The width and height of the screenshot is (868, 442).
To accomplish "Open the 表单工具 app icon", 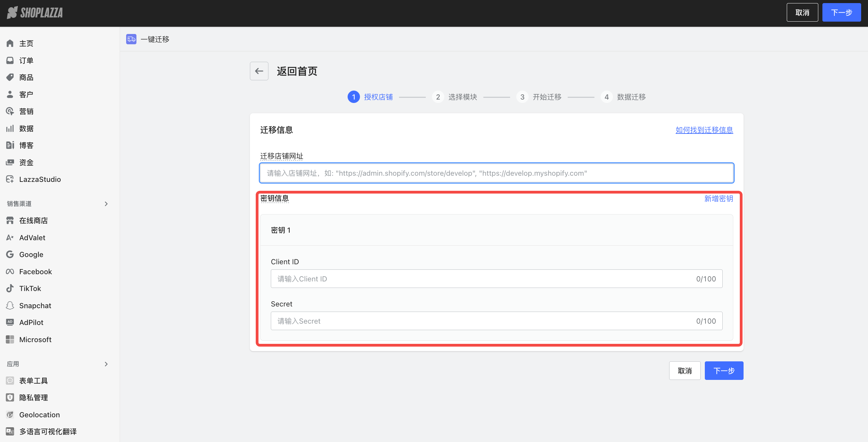I will 10,381.
